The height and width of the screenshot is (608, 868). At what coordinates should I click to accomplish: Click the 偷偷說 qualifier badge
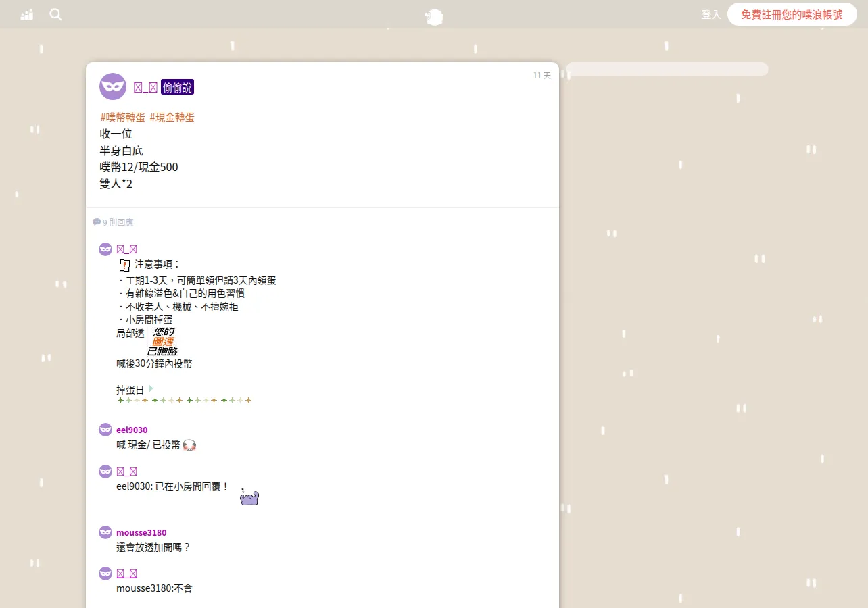[x=178, y=87]
